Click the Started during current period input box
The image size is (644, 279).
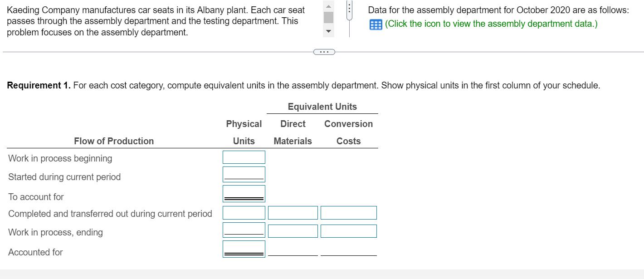coord(244,174)
